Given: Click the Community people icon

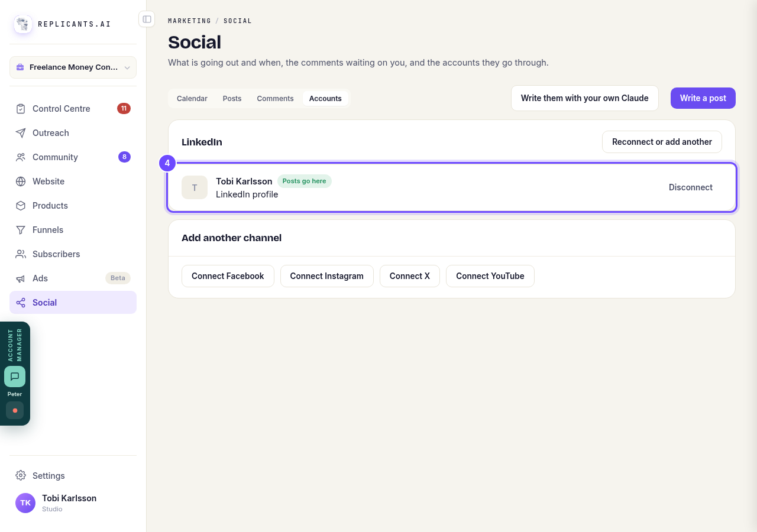Looking at the screenshot, I should pos(21,157).
